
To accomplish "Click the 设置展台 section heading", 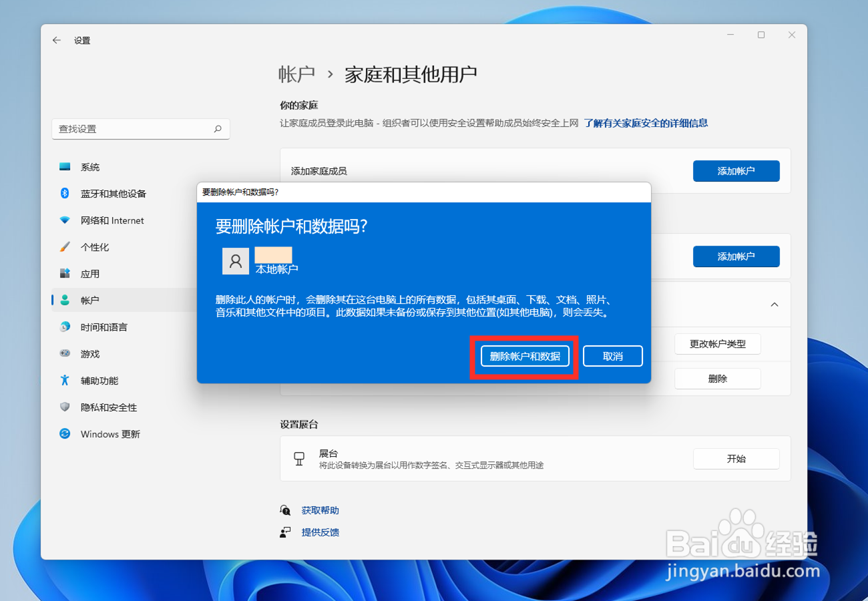I will point(299,425).
